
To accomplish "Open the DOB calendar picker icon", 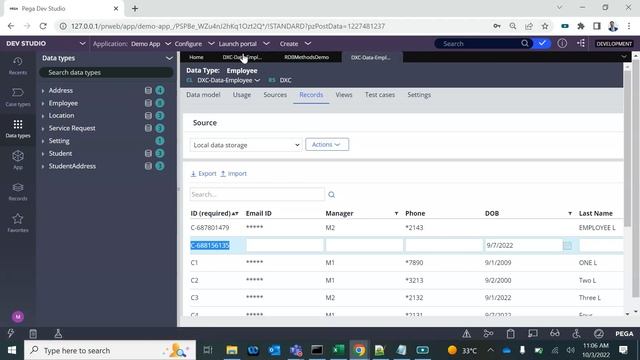I will click(567, 245).
